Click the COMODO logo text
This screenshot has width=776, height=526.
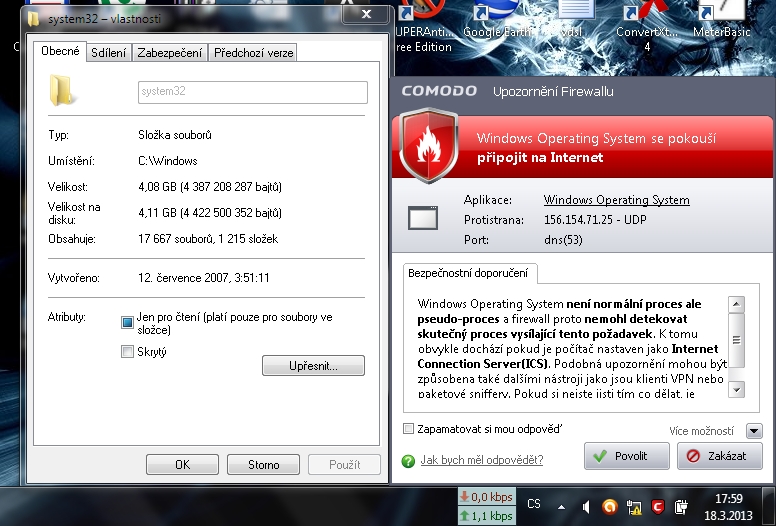pyautogui.click(x=439, y=91)
